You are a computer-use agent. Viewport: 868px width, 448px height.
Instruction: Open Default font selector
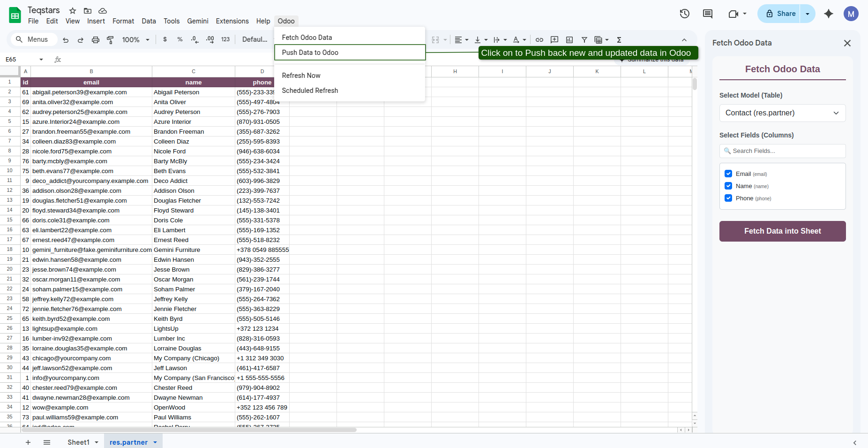(254, 39)
